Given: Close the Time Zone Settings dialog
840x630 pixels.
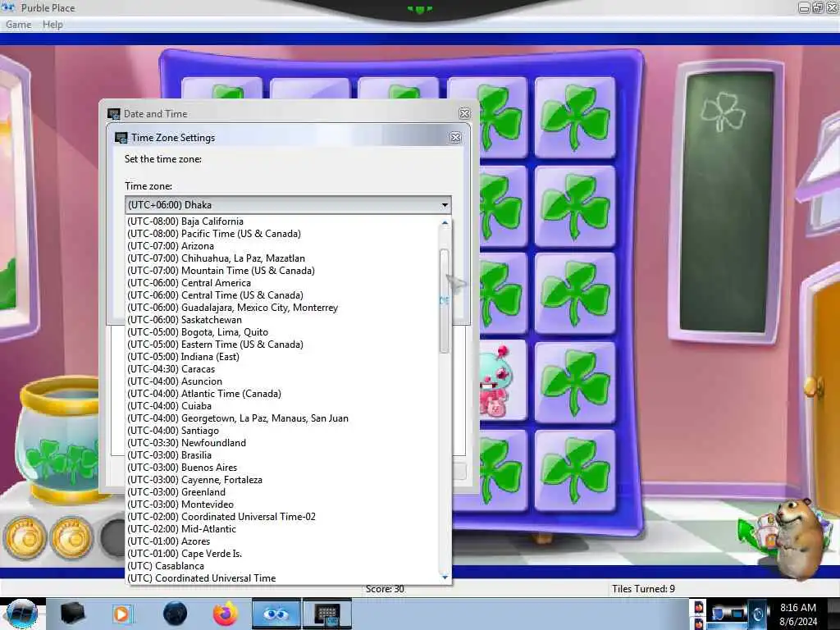Looking at the screenshot, I should (455, 138).
